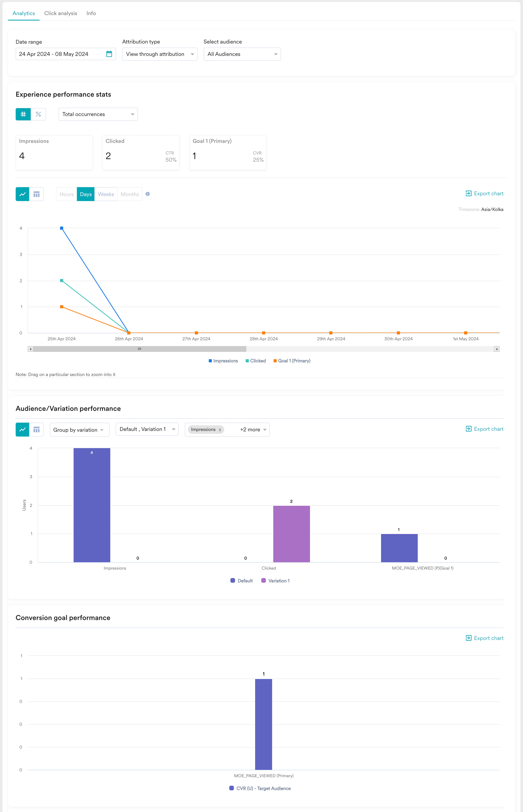
Task: Select line chart view in Audience/Variation performance
Action: click(x=22, y=429)
